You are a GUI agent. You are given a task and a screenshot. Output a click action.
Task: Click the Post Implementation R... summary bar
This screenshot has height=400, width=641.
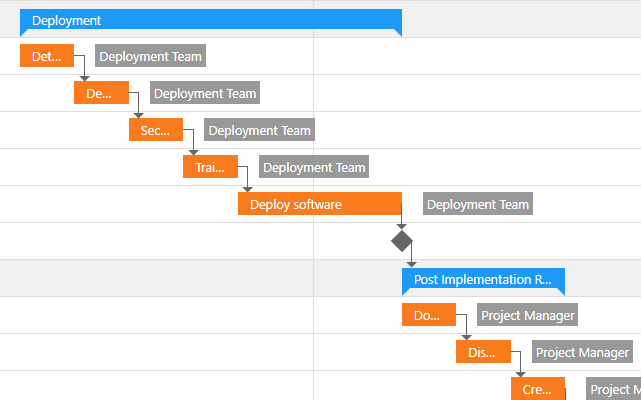click(x=483, y=280)
